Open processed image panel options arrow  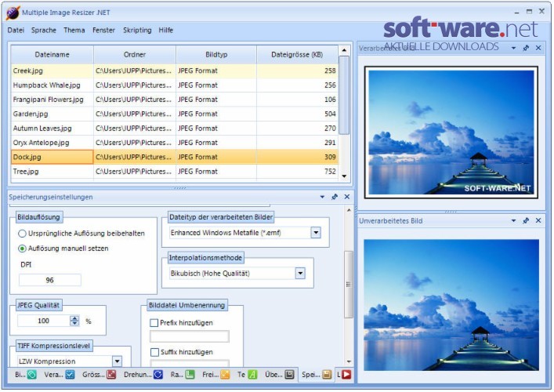point(514,48)
